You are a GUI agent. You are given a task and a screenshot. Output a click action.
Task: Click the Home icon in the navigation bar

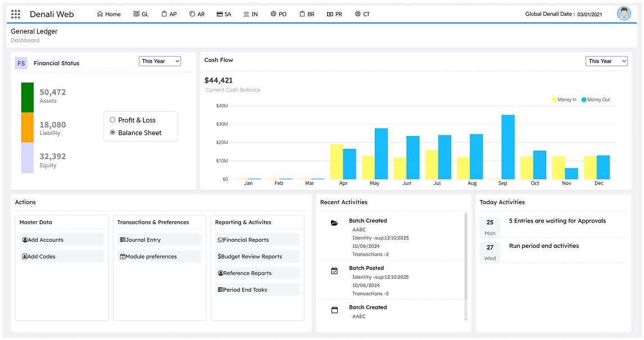(x=100, y=14)
